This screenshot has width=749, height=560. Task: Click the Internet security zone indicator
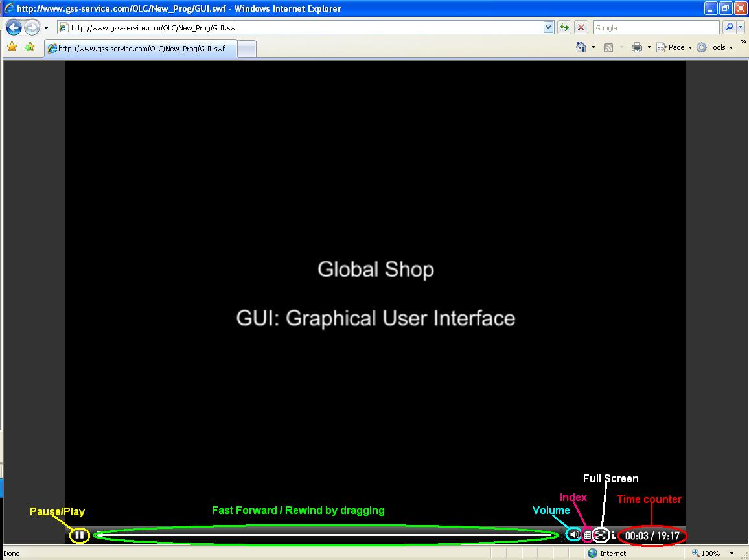coord(606,554)
